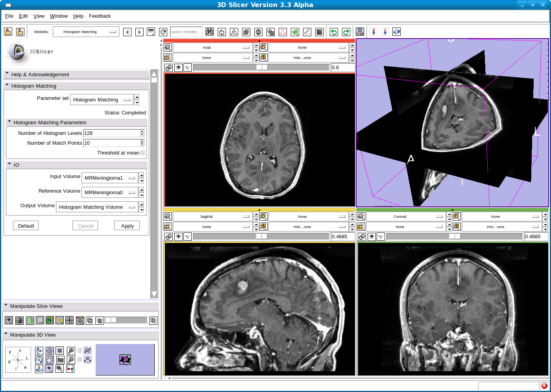Screen dimensions: 551x392
Task: Click the Apply button
Action: [127, 226]
